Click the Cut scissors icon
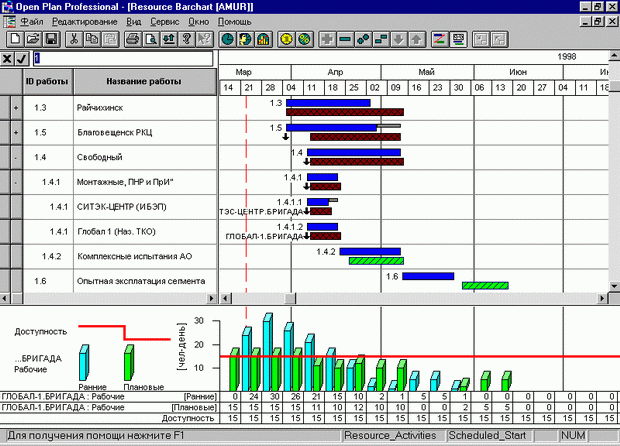Image resolution: width=620 pixels, height=446 pixels. (73, 39)
